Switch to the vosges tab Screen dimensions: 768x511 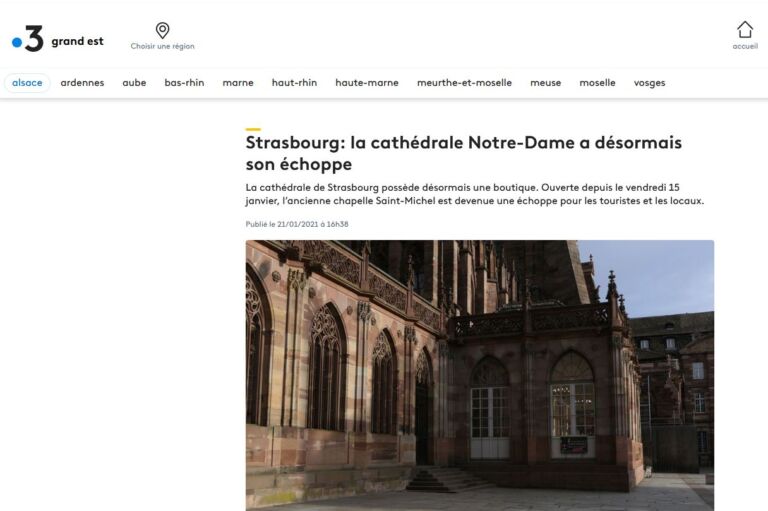click(x=649, y=83)
